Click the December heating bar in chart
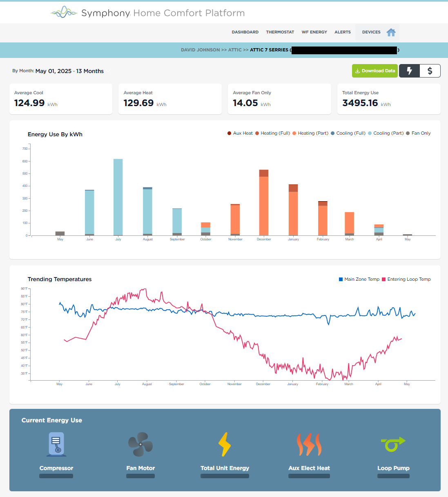Screen dimensions: 448x497 pos(264,202)
